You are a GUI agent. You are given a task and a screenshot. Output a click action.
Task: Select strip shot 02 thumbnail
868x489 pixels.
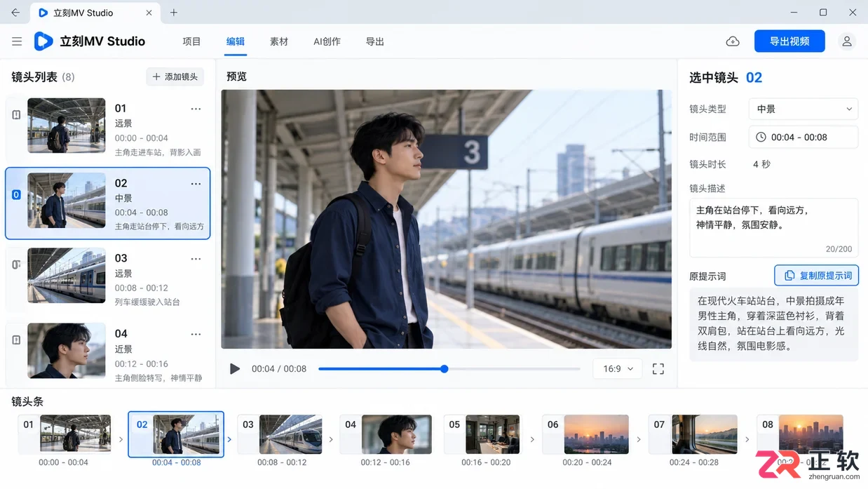[186, 434]
